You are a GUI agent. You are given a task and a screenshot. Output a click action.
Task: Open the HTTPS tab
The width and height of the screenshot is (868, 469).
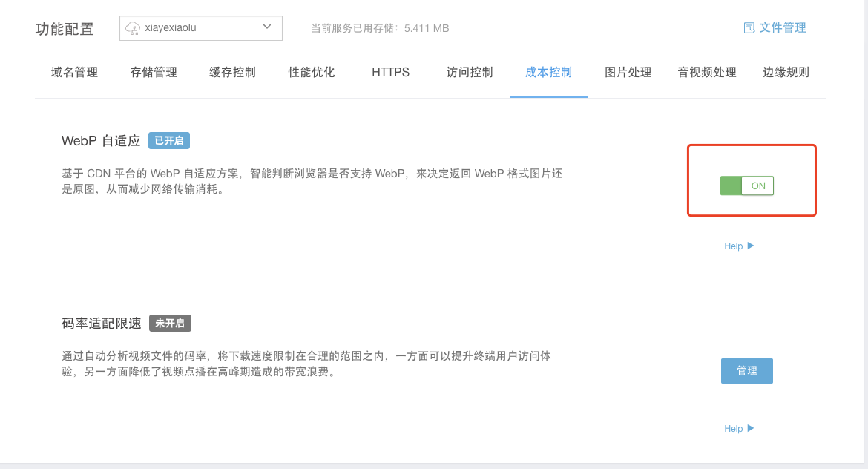tap(390, 72)
